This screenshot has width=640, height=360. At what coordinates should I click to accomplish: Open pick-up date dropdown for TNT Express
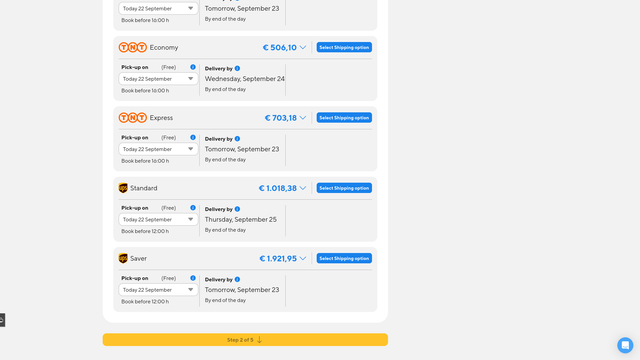pyautogui.click(x=158, y=149)
